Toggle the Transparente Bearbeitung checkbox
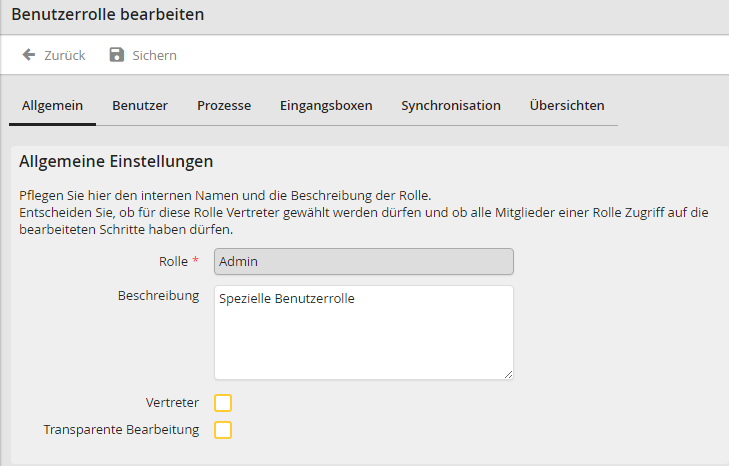 coord(223,430)
